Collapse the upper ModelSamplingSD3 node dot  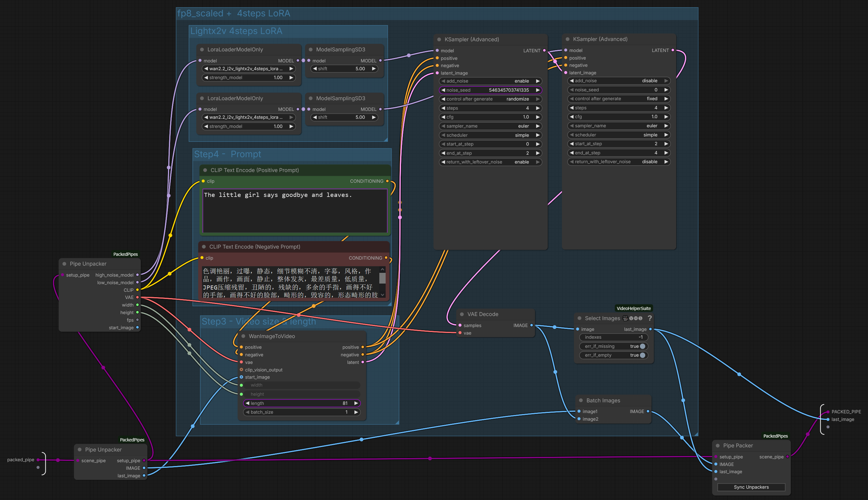pyautogui.click(x=311, y=49)
